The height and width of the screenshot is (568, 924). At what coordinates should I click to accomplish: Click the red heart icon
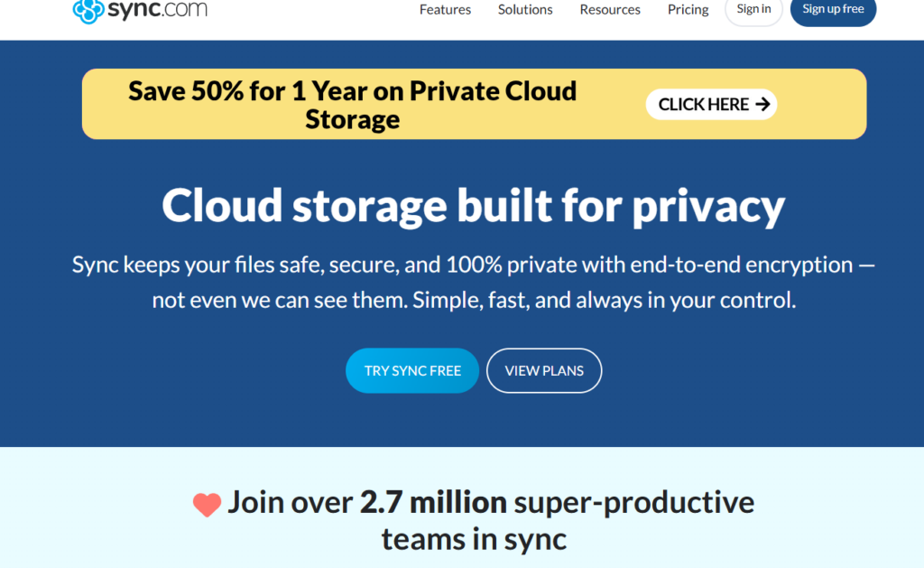pos(207,505)
